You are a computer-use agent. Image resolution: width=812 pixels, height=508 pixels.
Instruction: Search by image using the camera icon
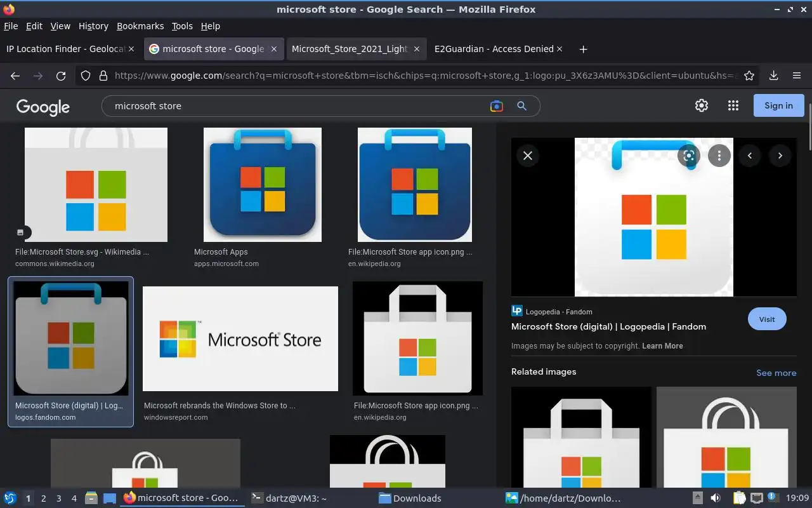pos(497,106)
